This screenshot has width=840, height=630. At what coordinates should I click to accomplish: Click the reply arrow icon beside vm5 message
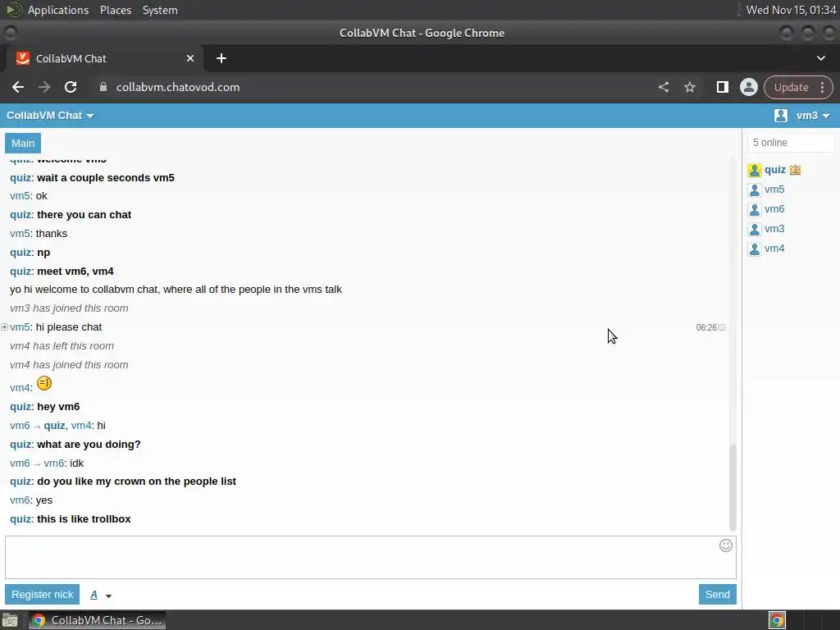(4, 326)
